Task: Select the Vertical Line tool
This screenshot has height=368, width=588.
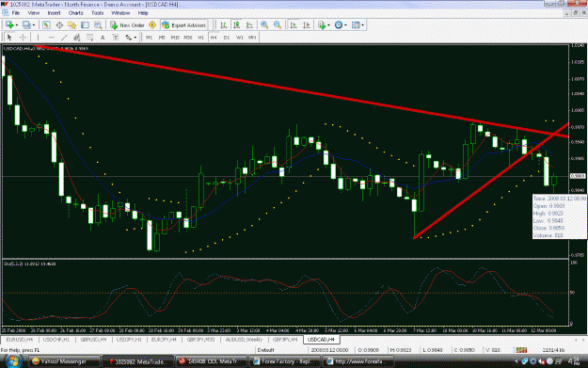Action: [x=38, y=37]
